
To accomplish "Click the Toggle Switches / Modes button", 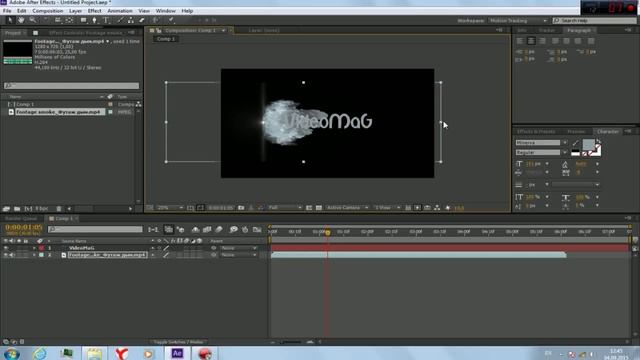I will [x=178, y=342].
